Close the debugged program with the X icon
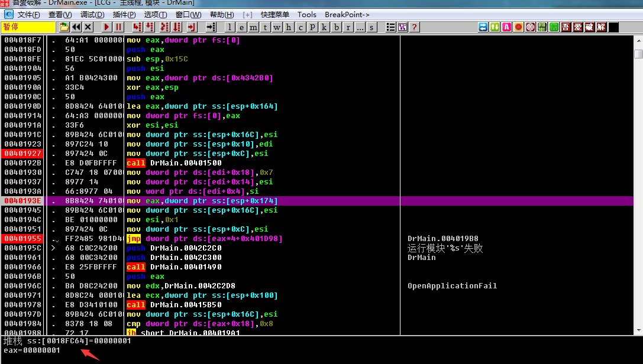 click(88, 27)
